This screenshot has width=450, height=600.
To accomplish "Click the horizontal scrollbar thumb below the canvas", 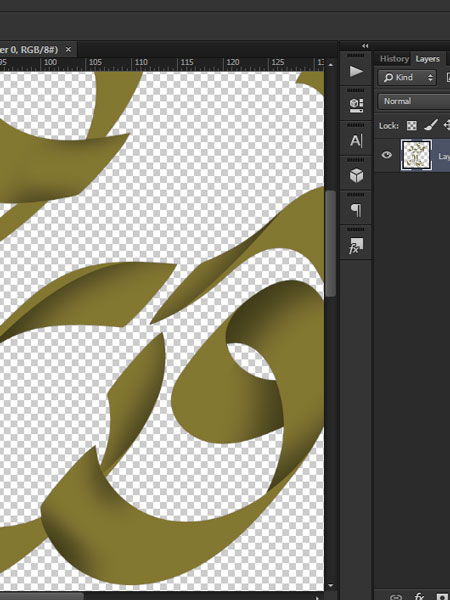I will pyautogui.click(x=41, y=596).
